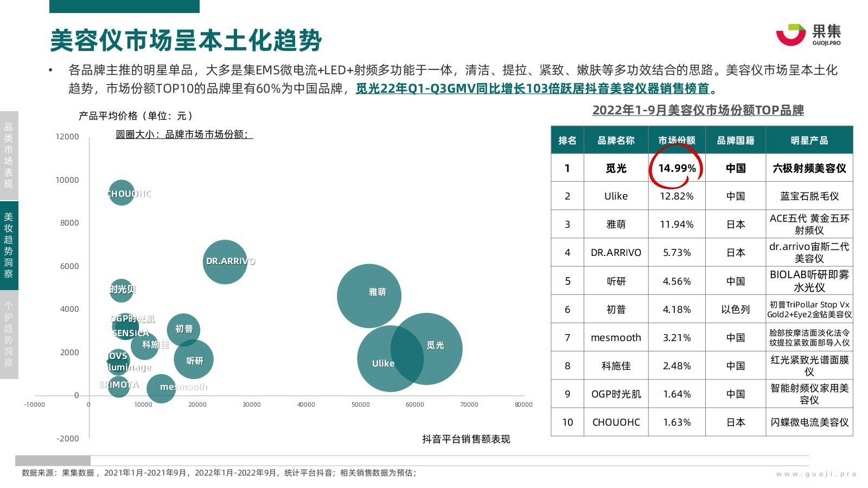Click the 果集 GUOJI.PRO logo

pyautogui.click(x=807, y=35)
